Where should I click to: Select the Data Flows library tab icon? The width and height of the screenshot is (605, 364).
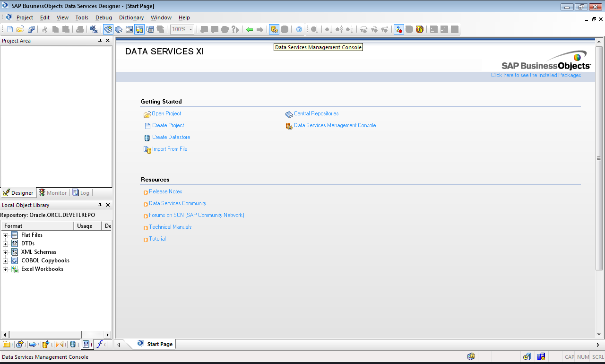(x=46, y=344)
